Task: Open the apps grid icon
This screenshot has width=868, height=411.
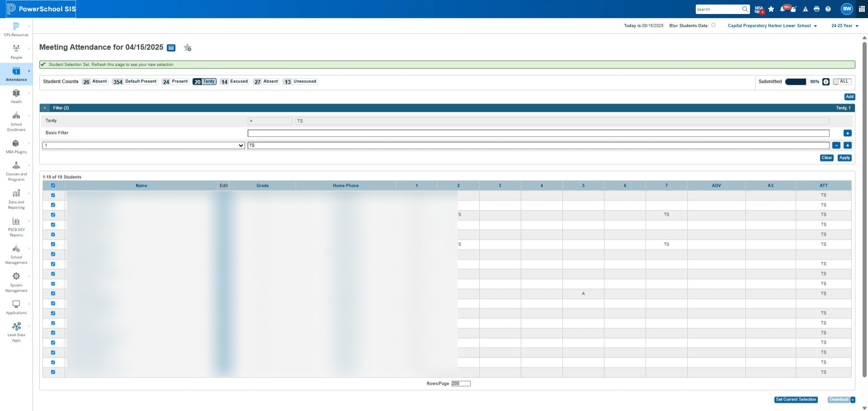Action: [x=862, y=9]
